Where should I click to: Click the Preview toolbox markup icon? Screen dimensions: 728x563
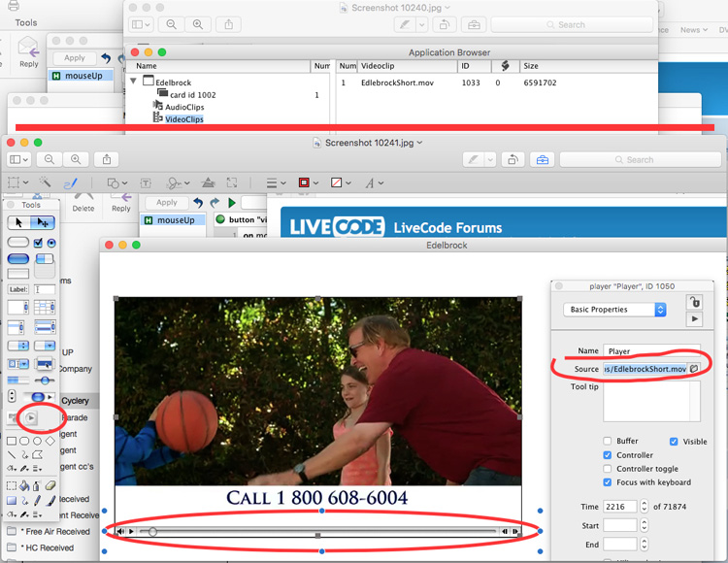point(543,159)
